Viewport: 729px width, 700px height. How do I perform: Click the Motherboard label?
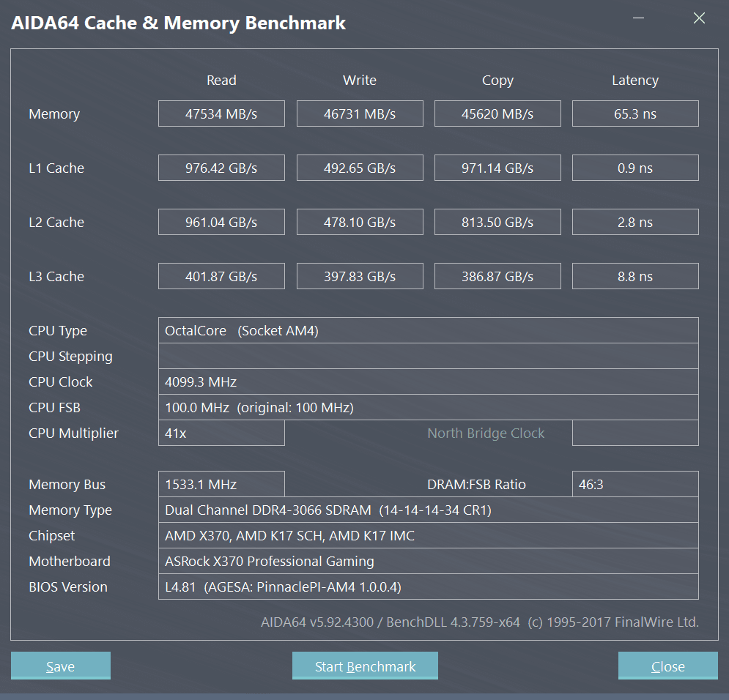tap(70, 561)
